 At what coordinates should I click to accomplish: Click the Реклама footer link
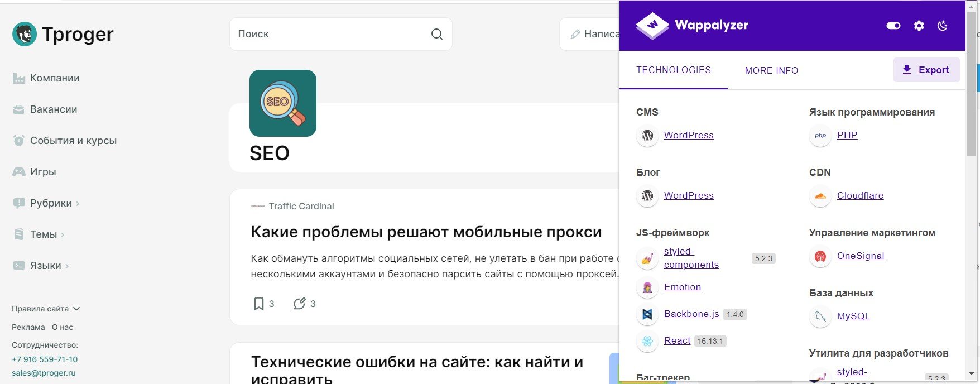pyautogui.click(x=28, y=327)
